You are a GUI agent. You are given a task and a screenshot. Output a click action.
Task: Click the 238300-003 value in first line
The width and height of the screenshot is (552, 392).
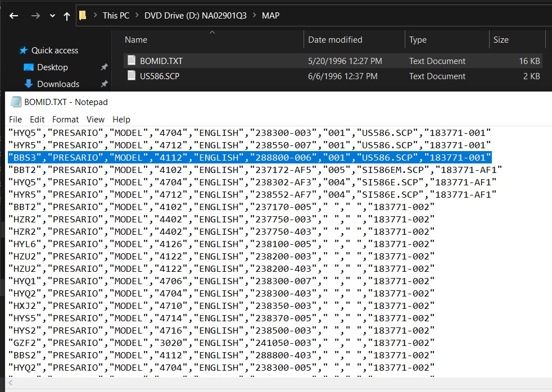(283, 133)
